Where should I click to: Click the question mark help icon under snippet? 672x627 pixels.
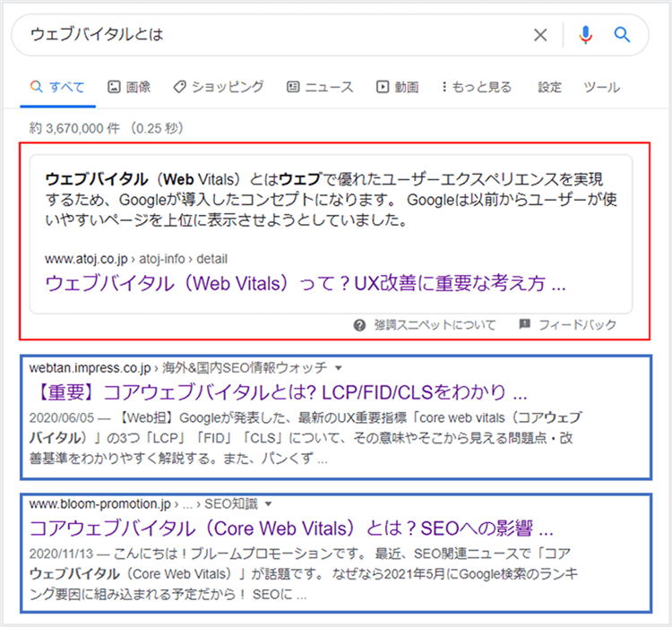click(359, 325)
